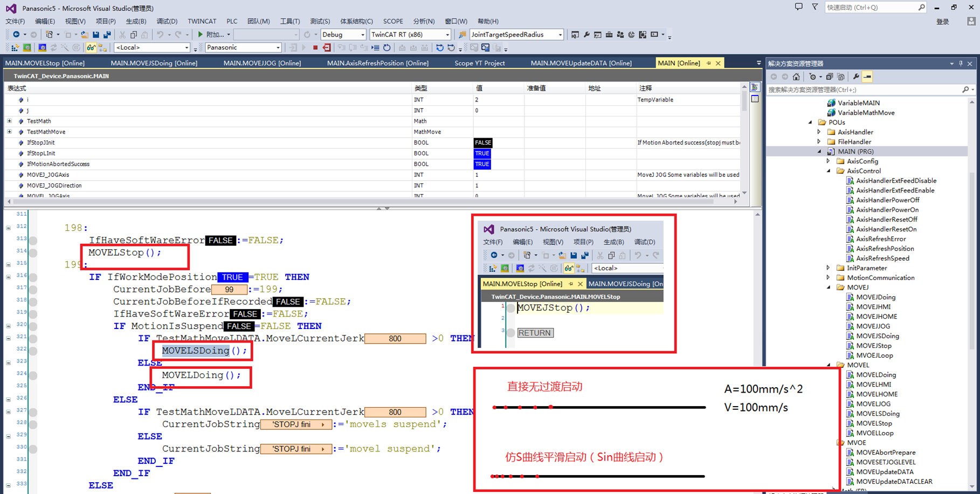This screenshot has width=980, height=494.
Task: Open the 调试(D) menu
Action: tap(167, 22)
